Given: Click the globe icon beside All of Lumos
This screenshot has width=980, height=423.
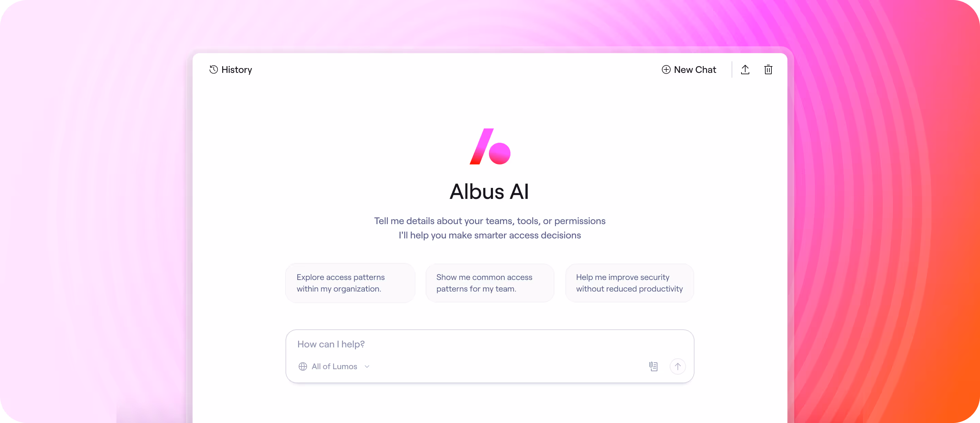Looking at the screenshot, I should 303,366.
